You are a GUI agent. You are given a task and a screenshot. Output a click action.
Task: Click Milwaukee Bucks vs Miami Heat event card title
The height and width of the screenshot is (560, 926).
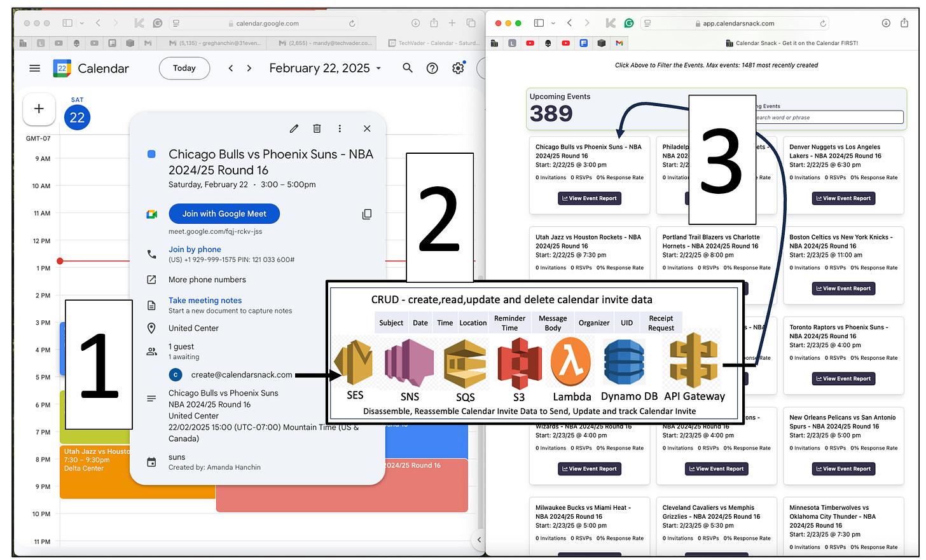click(583, 512)
